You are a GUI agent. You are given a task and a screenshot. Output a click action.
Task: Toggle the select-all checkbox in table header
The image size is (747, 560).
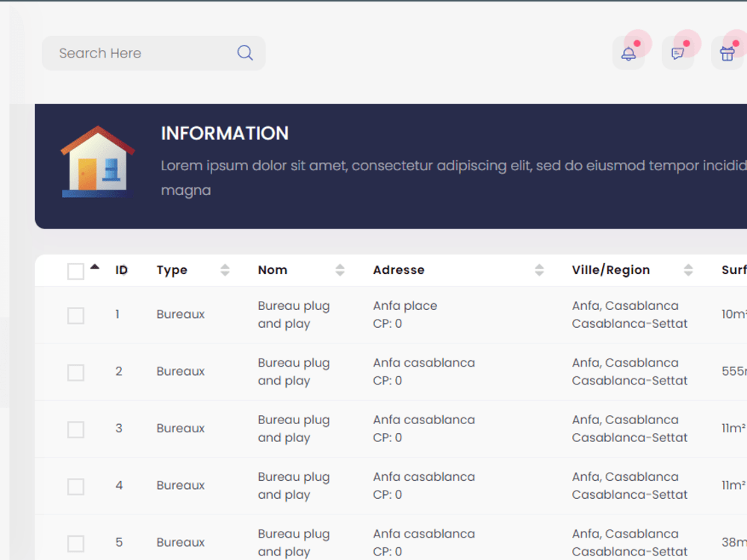click(75, 271)
